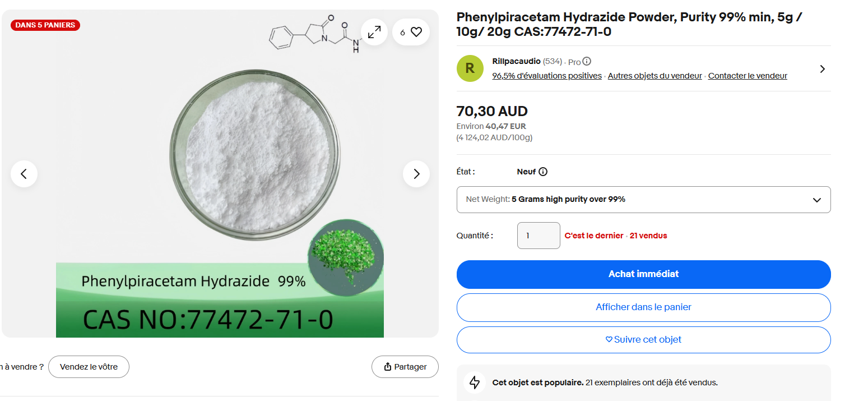Open 96,5% d'évaluations positives link

click(547, 76)
